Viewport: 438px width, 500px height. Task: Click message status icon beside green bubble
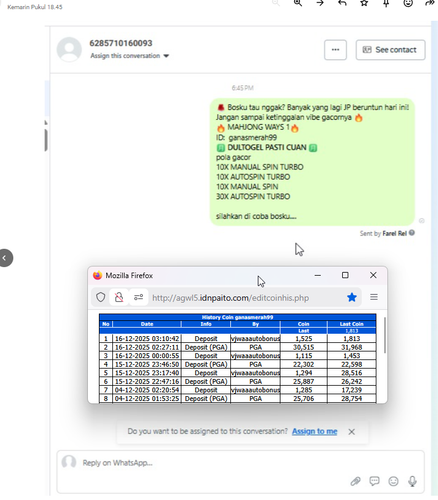(421, 221)
